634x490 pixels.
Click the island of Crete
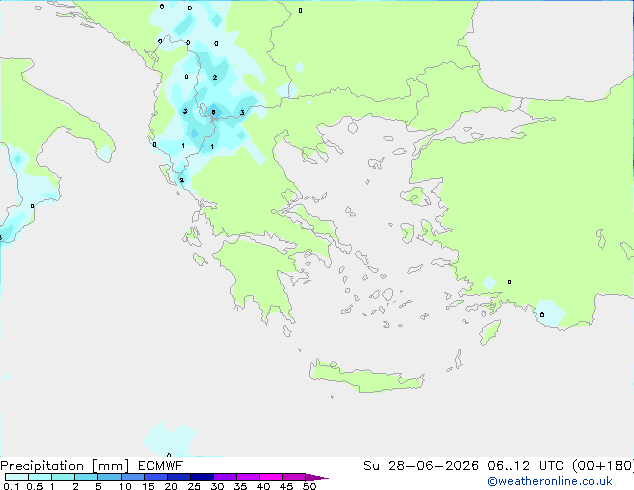366,376
